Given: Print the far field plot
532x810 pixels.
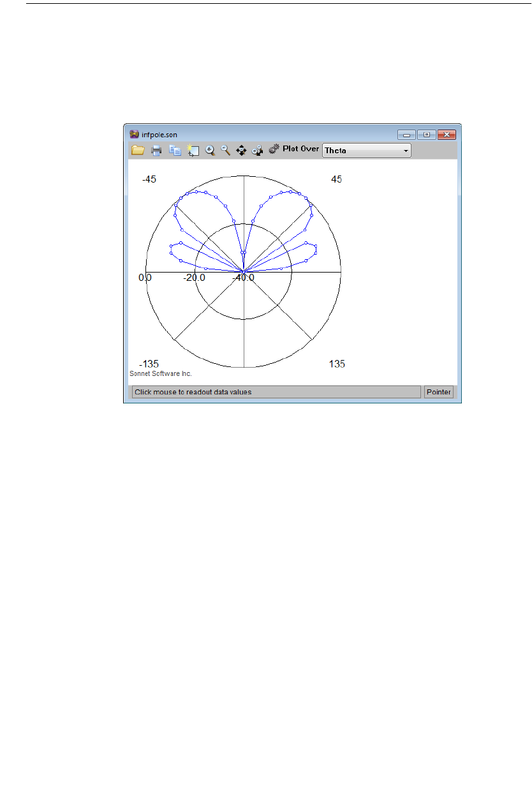Looking at the screenshot, I should (x=156, y=151).
